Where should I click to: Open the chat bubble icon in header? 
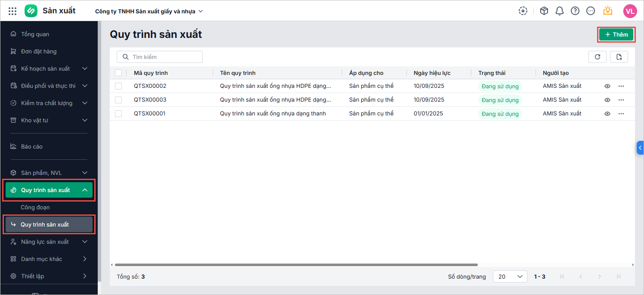tap(591, 11)
